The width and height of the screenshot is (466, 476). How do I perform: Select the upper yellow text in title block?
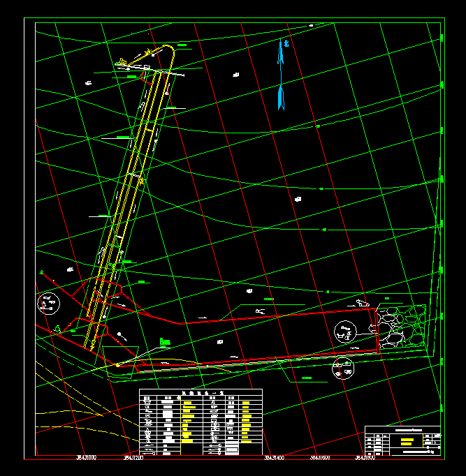point(407,440)
